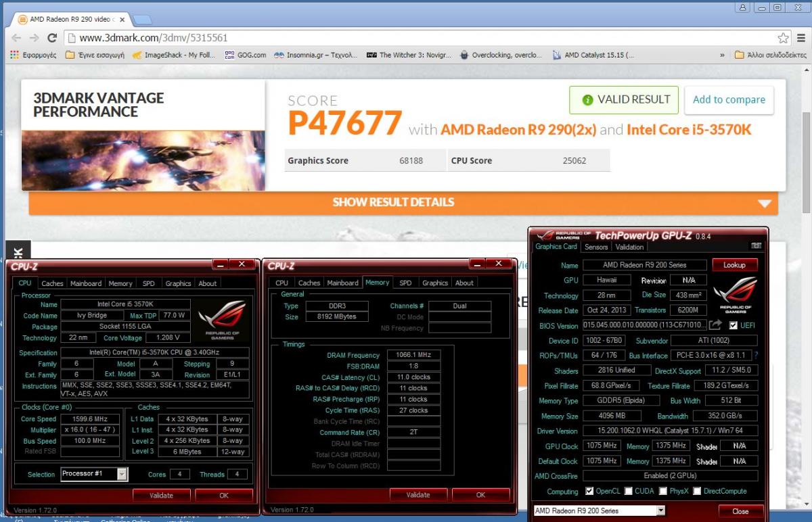Expand SHOW RESULT DETAILS bar
812x522 pixels.
403,202
